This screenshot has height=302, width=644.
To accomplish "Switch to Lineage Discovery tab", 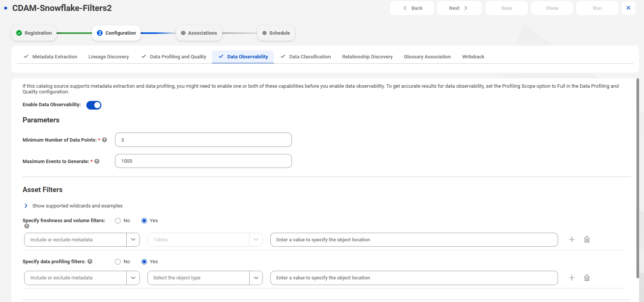I will [109, 57].
